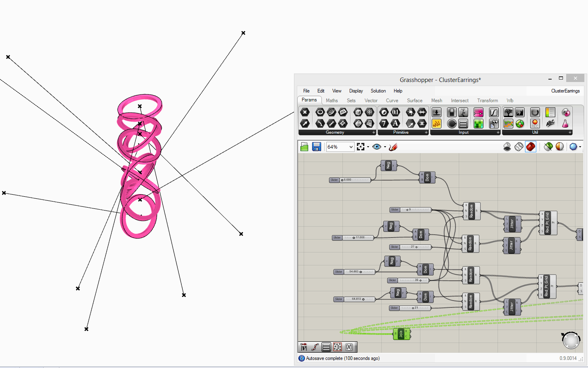The height and width of the screenshot is (368, 588).
Task: Select the Param Viewer tree icon
Action: pyautogui.click(x=508, y=112)
